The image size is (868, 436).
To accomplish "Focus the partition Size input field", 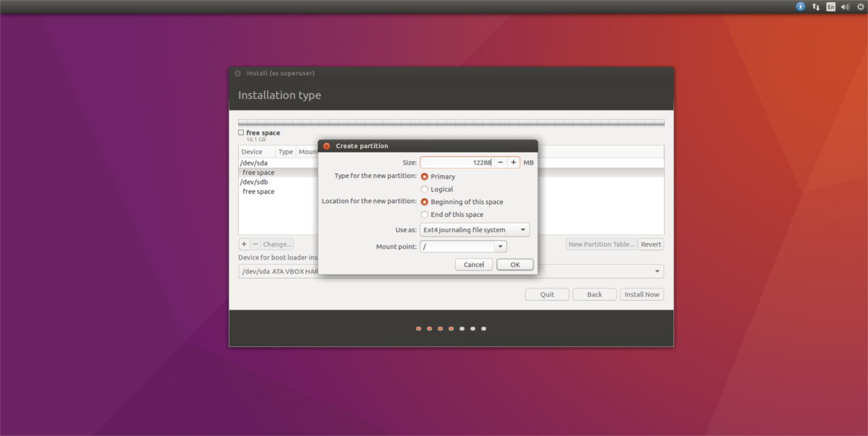I will 457,163.
